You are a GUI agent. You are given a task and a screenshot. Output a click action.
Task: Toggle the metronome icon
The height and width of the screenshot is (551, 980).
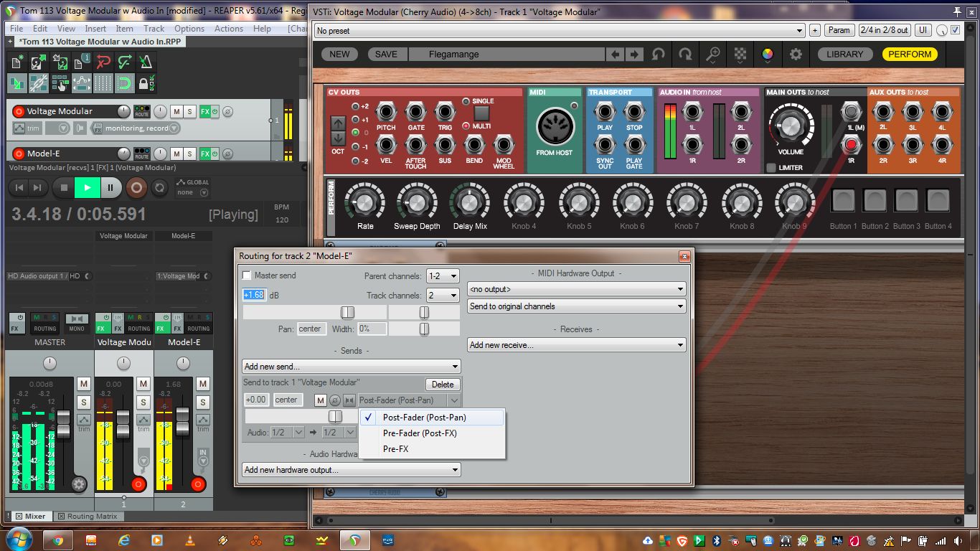click(146, 62)
